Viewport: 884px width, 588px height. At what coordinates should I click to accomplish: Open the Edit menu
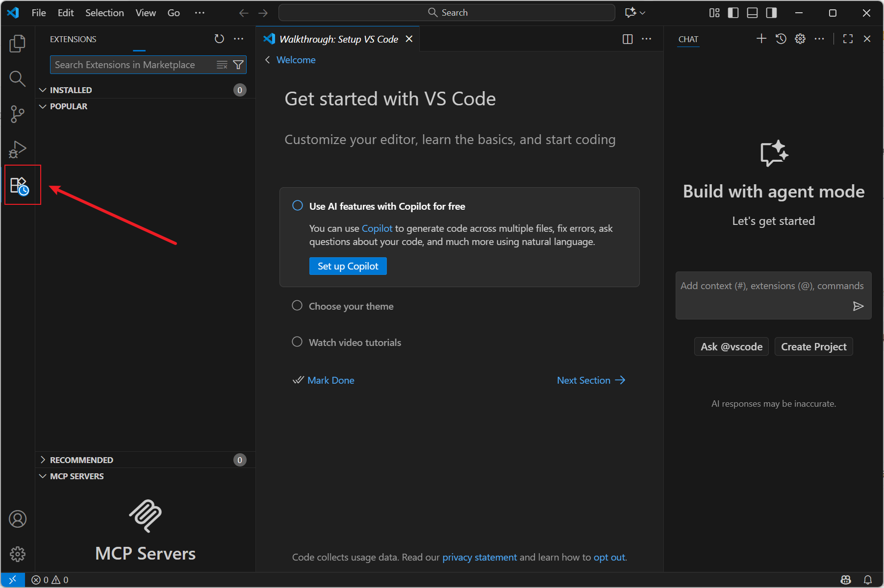pyautogui.click(x=66, y=13)
